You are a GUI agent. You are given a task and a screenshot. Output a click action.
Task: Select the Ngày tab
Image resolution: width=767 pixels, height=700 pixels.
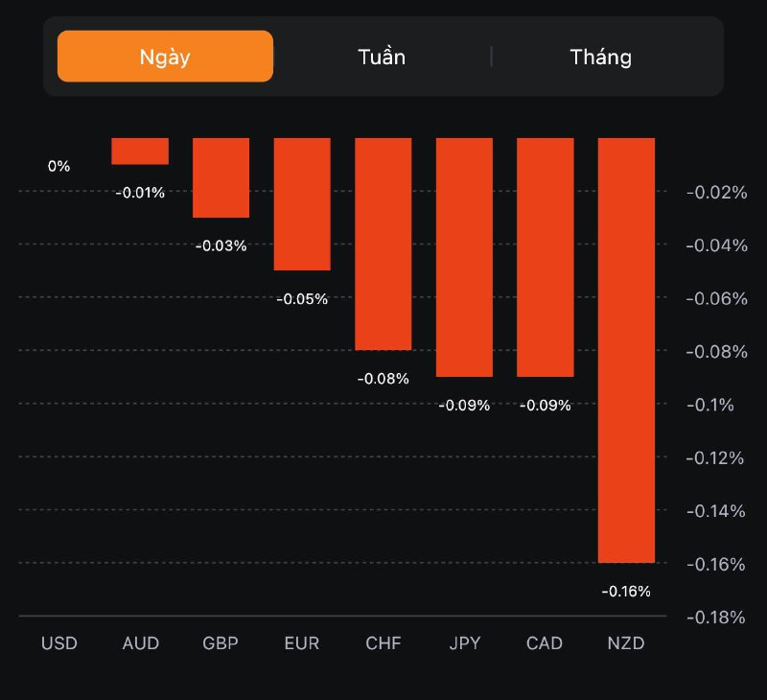pos(165,57)
